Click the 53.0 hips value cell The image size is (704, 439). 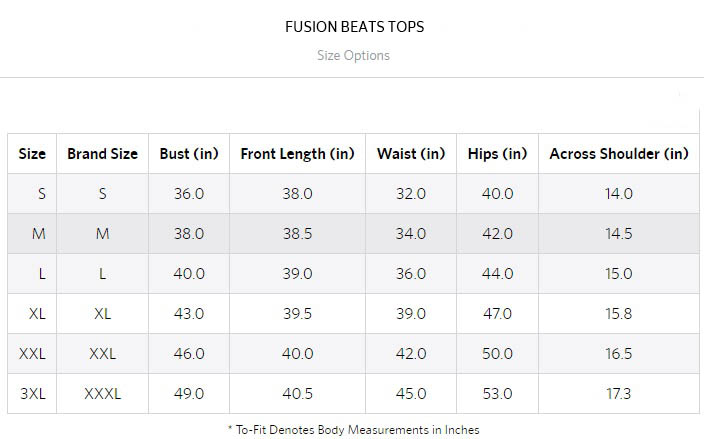[497, 394]
